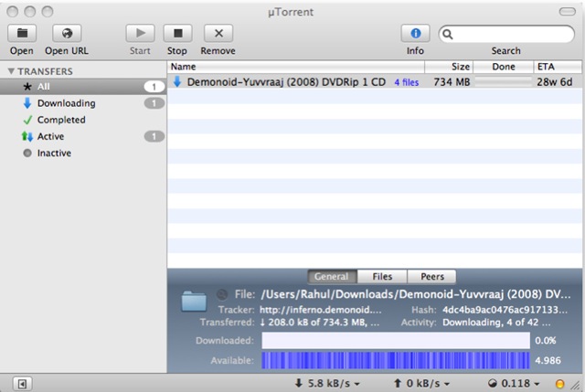585x392 pixels.
Task: Click the count badge next to All
Action: pos(154,87)
